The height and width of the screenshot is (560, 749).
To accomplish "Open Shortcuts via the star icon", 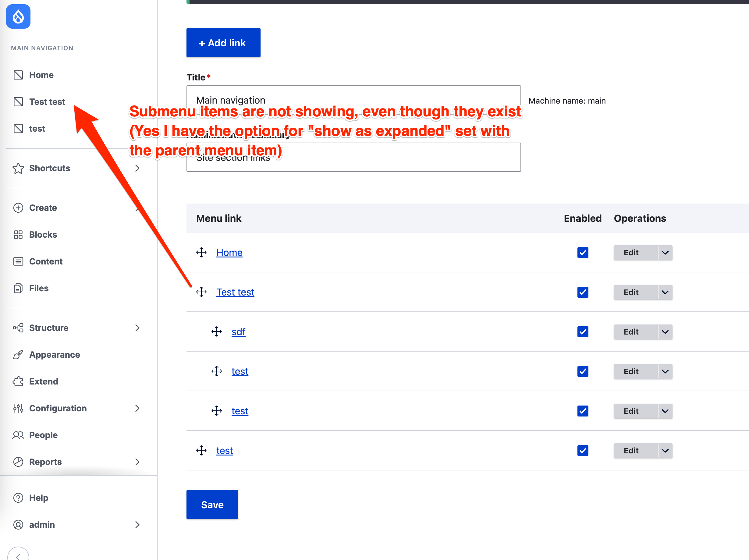I will pyautogui.click(x=18, y=168).
